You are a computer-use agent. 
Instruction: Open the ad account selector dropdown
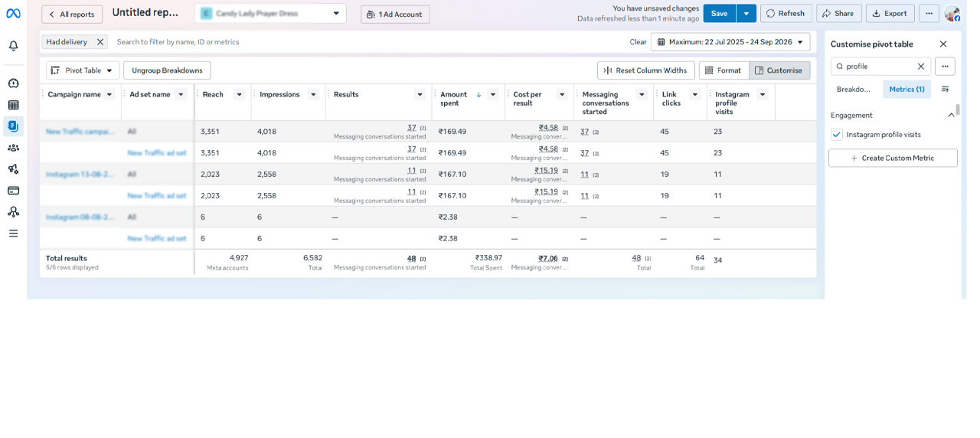tap(270, 14)
